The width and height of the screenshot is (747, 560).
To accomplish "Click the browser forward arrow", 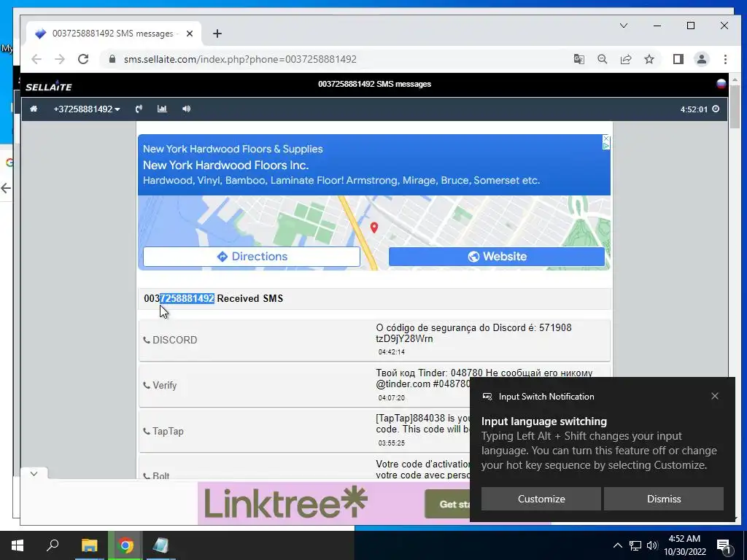I will 60,59.
